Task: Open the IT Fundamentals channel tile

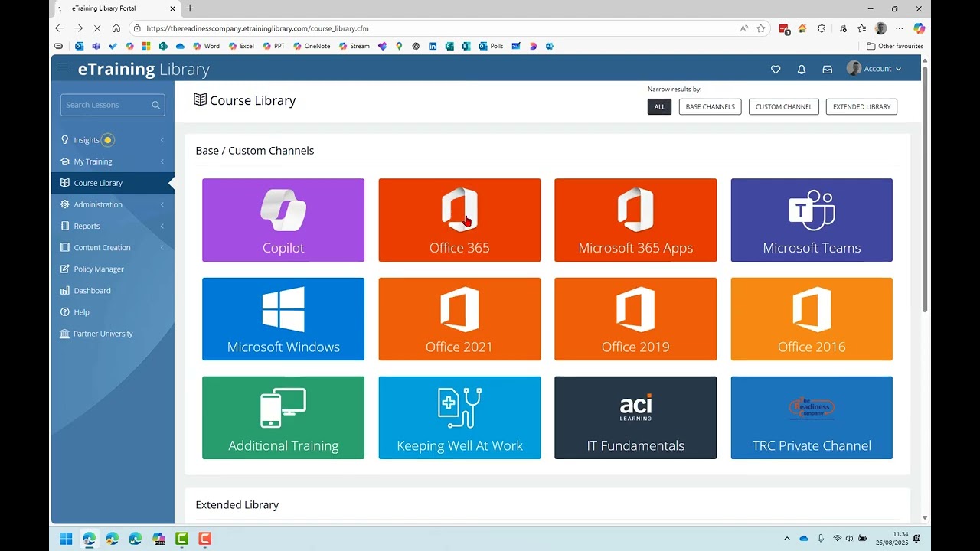Action: pyautogui.click(x=635, y=418)
